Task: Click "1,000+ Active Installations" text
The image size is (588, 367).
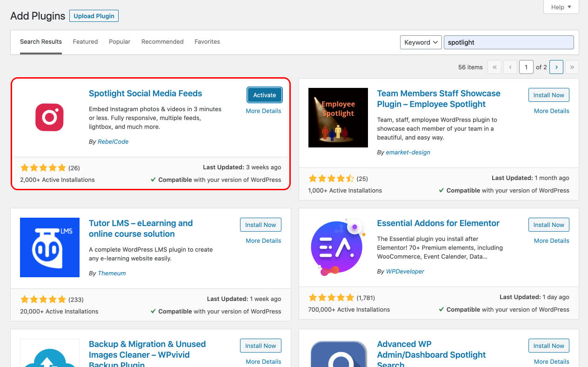Action: pyautogui.click(x=345, y=190)
